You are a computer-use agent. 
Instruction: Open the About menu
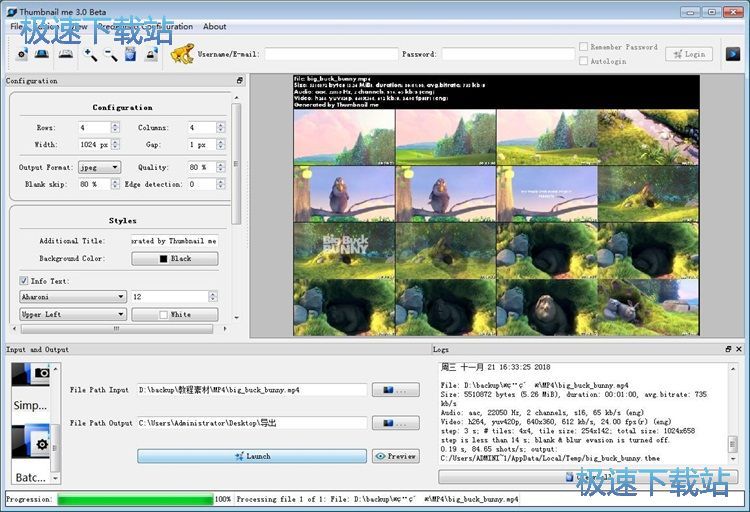coord(214,26)
